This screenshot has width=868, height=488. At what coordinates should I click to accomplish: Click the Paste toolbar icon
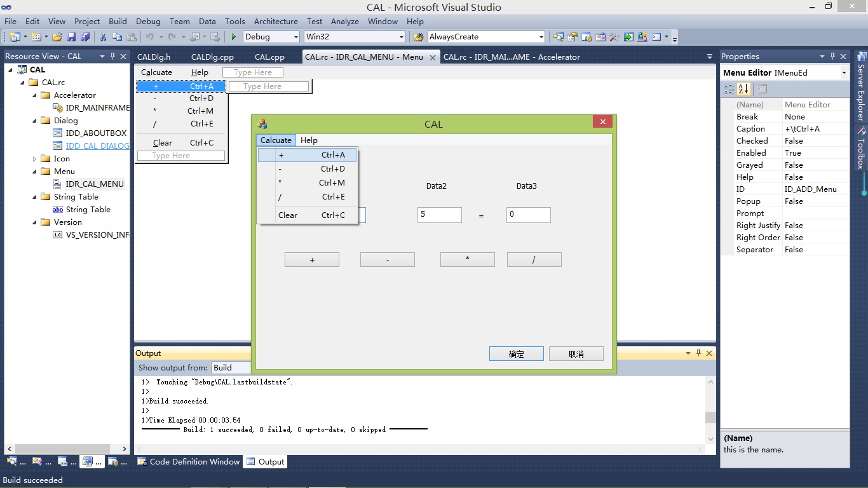coord(132,37)
